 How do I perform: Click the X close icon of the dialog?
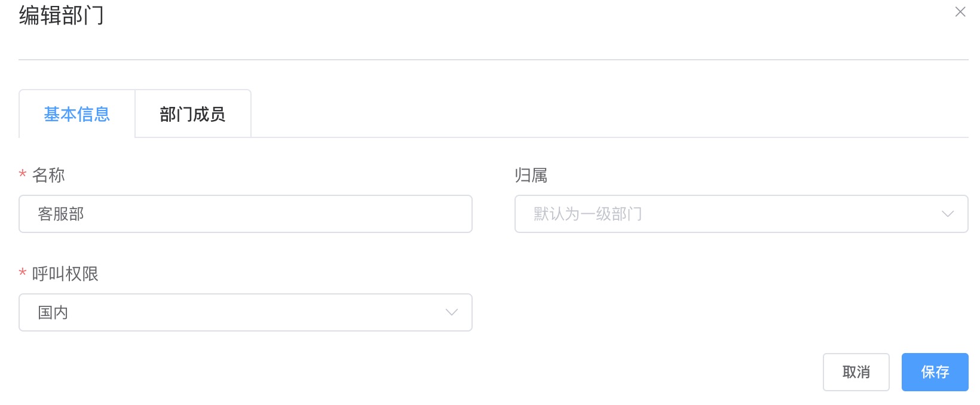(961, 11)
